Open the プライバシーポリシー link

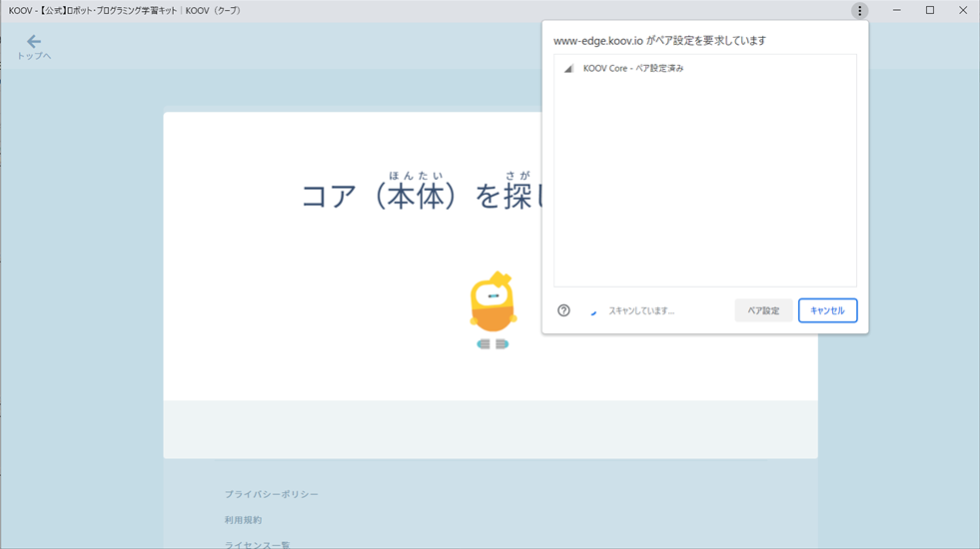point(272,494)
